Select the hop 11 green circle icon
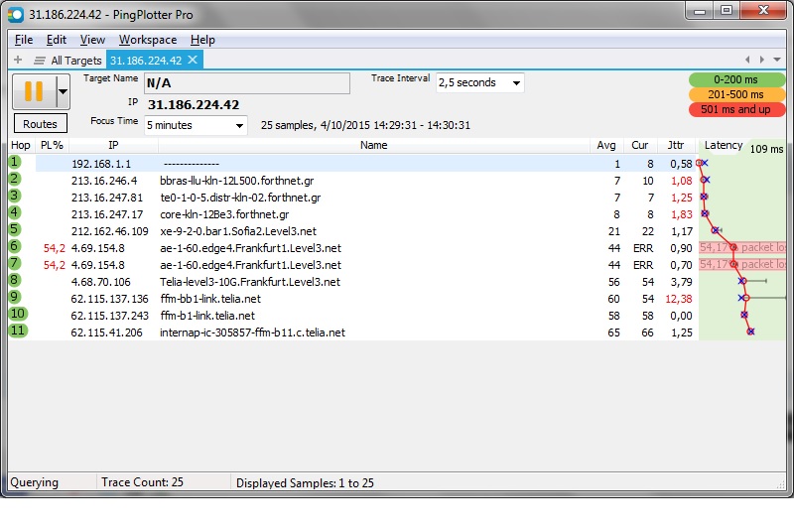 coord(18,331)
